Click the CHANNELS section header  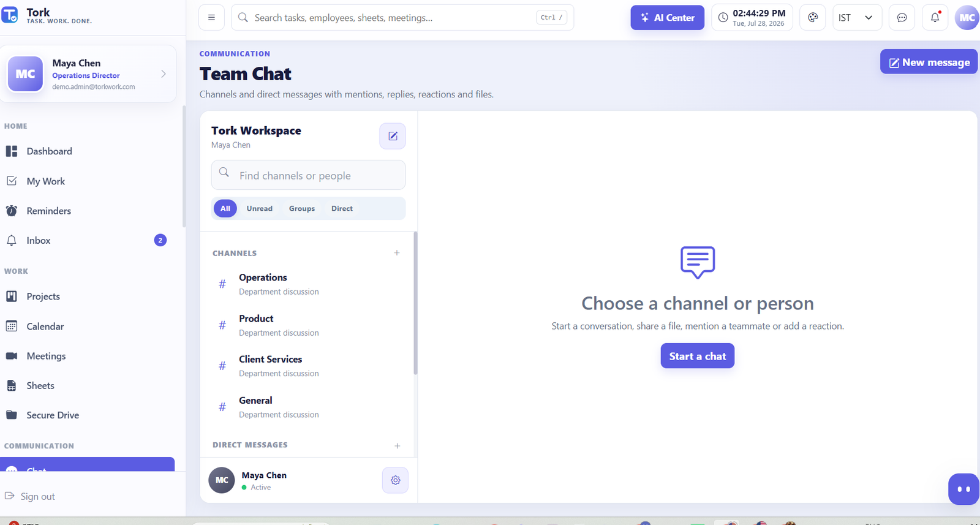coord(235,253)
